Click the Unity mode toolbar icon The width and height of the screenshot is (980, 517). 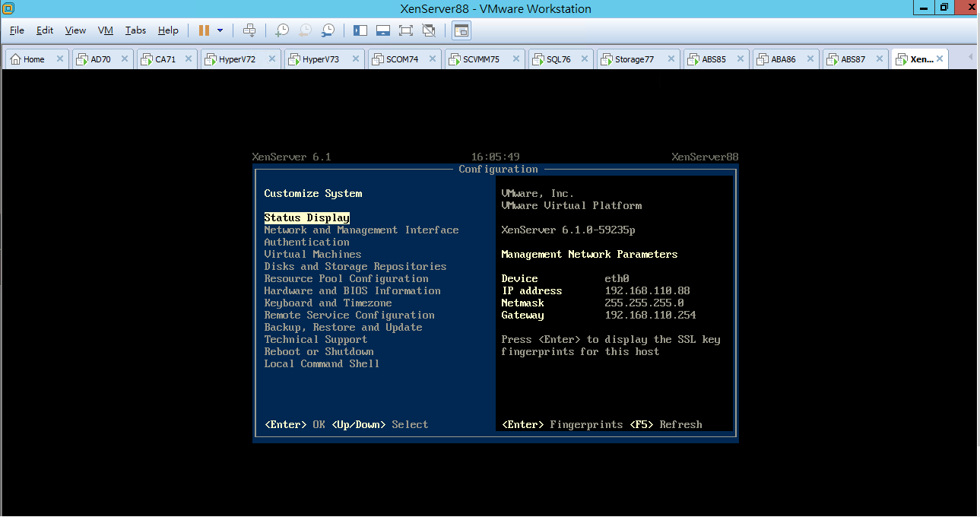[x=429, y=30]
